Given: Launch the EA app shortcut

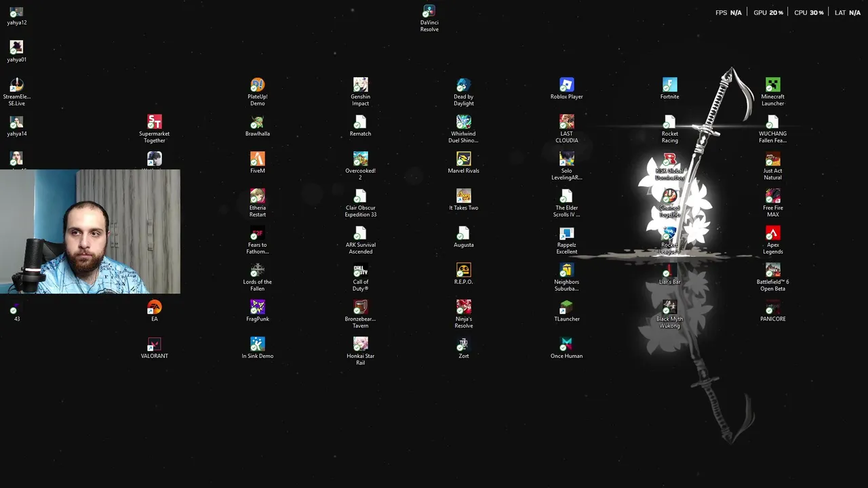Looking at the screenshot, I should pyautogui.click(x=155, y=311).
